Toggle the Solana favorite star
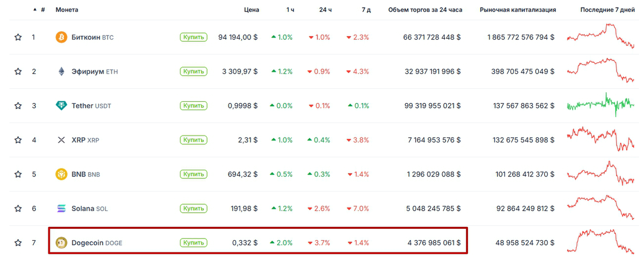The width and height of the screenshot is (644, 257). tap(18, 209)
